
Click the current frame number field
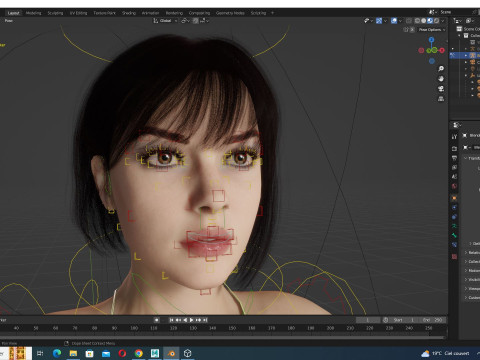368,320
